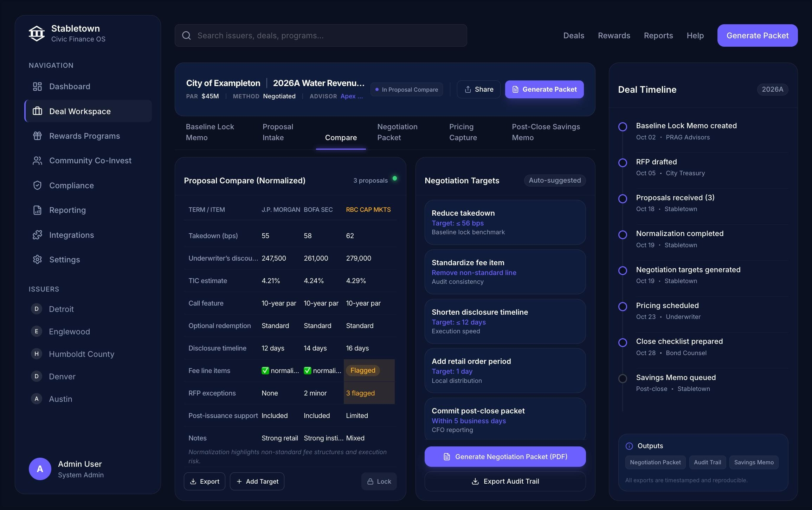Viewport: 812px width, 510px height.
Task: Open the Pricing Capture tab
Action: 463,132
